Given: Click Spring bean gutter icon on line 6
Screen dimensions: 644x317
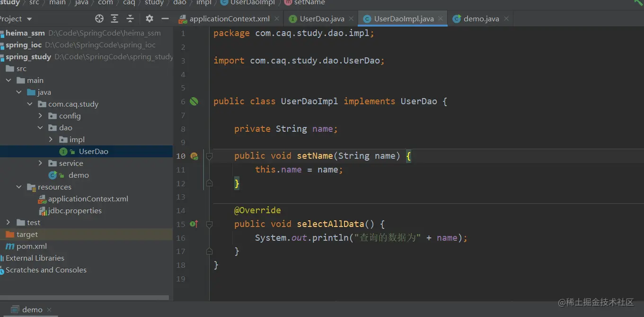Looking at the screenshot, I should [194, 101].
